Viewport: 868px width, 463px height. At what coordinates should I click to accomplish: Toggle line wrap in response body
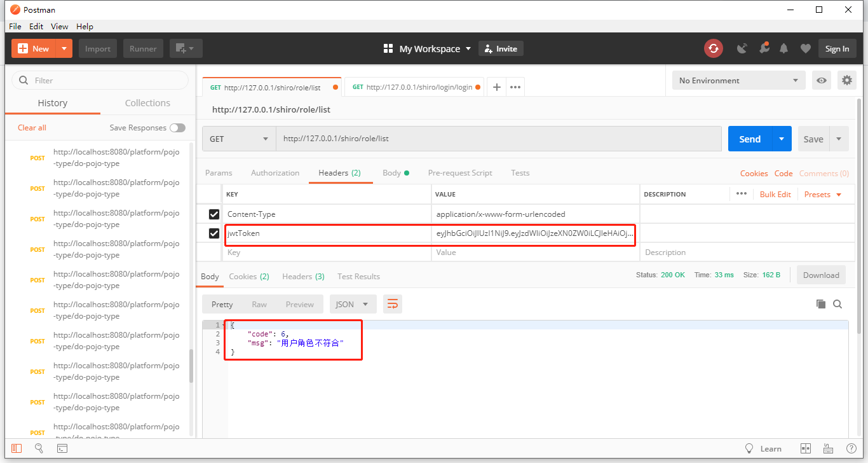tap(393, 304)
